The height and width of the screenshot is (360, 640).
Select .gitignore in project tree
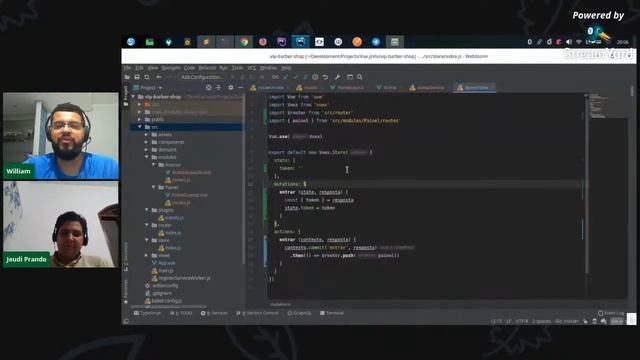(x=158, y=293)
